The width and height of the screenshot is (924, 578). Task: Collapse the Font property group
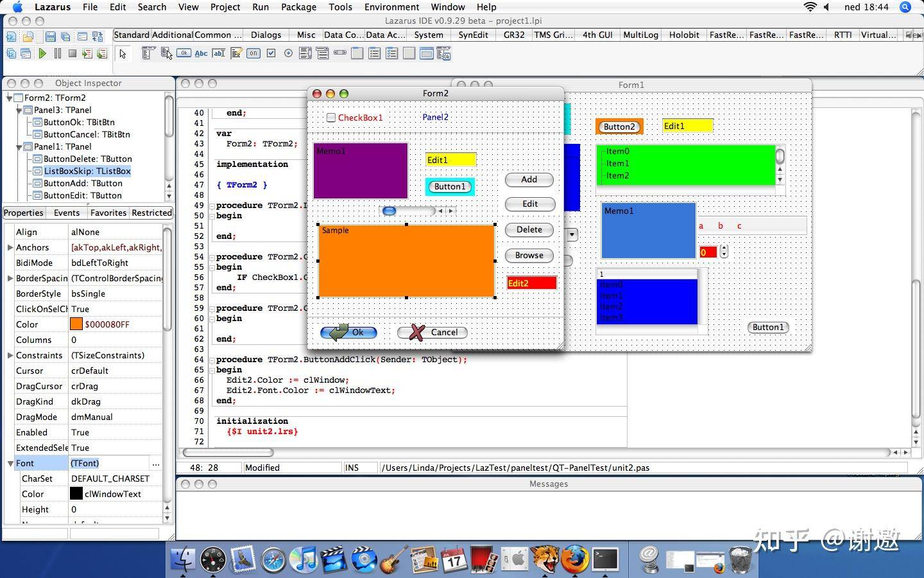coord(10,463)
